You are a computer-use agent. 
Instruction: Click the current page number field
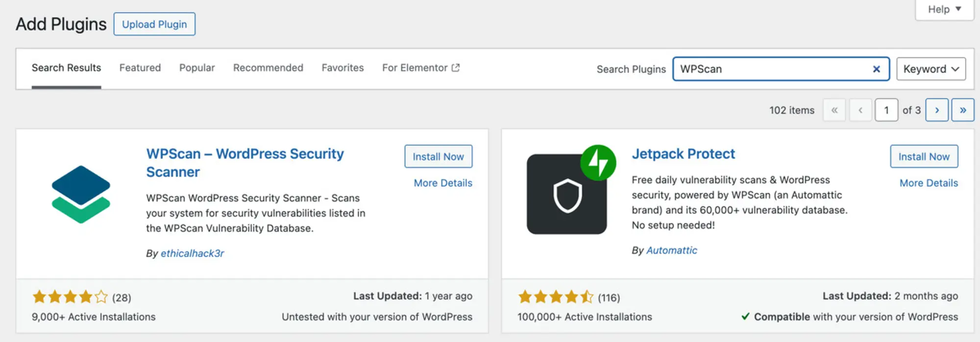(886, 110)
